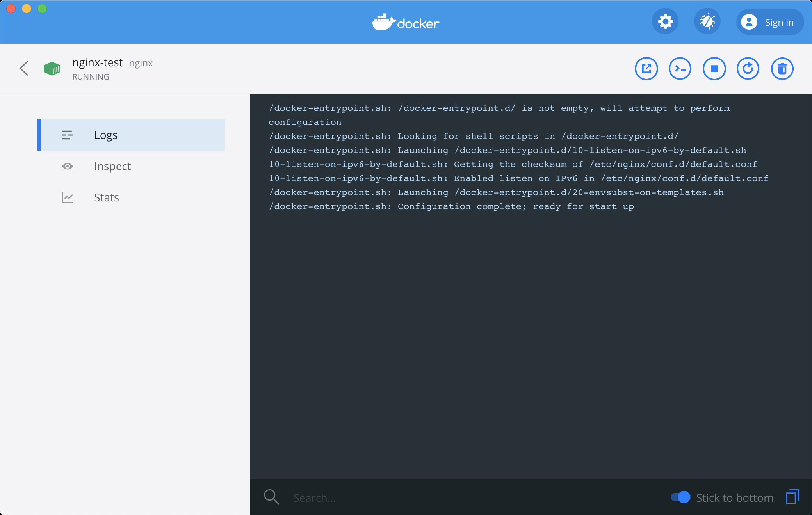Restart the running container
Screen dimensions: 812x515
point(748,68)
